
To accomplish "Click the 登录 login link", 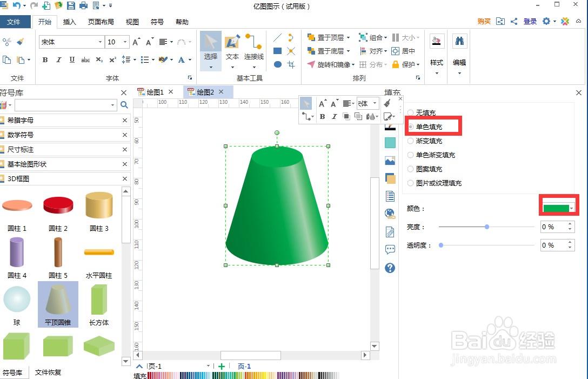I will [530, 22].
